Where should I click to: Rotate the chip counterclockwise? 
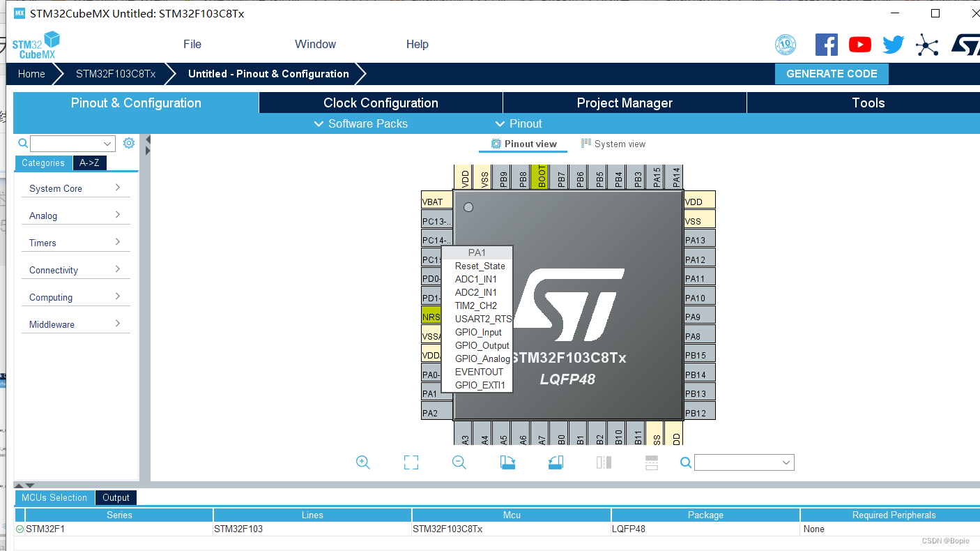click(556, 462)
